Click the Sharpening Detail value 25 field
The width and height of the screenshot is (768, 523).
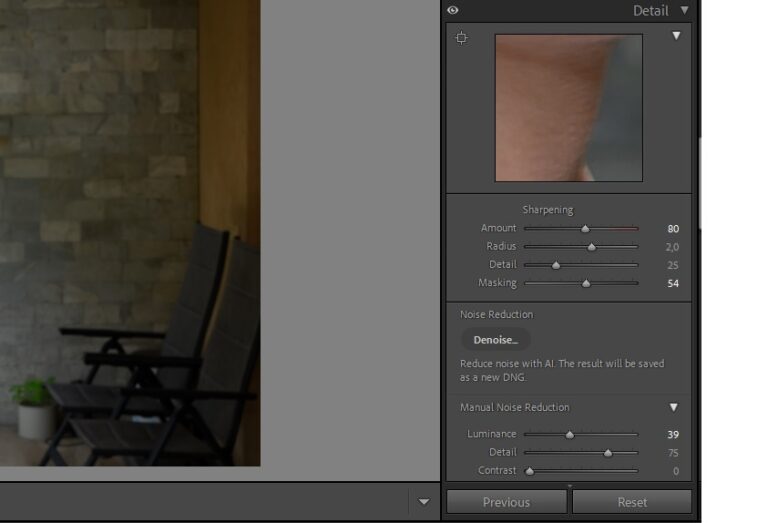(672, 265)
